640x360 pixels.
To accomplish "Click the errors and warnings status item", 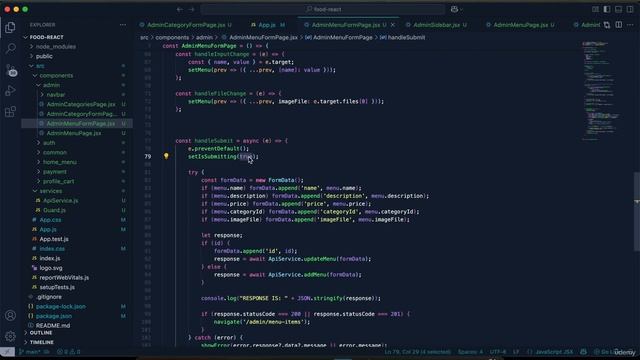I will (69, 351).
